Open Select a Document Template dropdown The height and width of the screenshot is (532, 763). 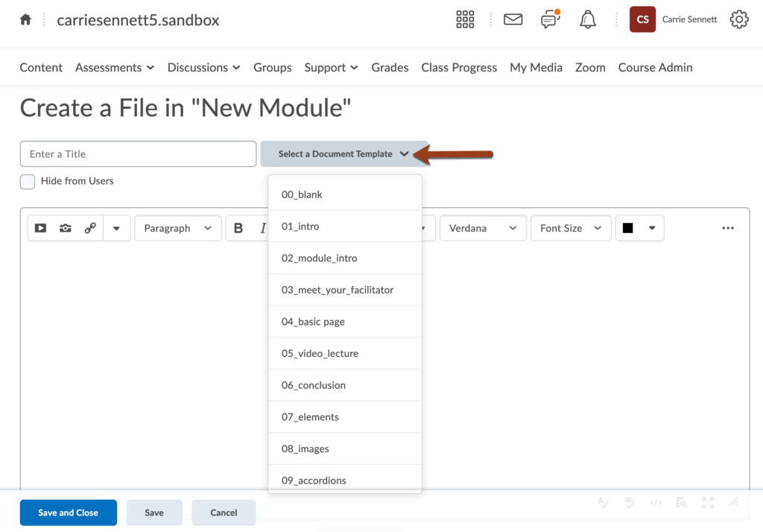(x=343, y=153)
